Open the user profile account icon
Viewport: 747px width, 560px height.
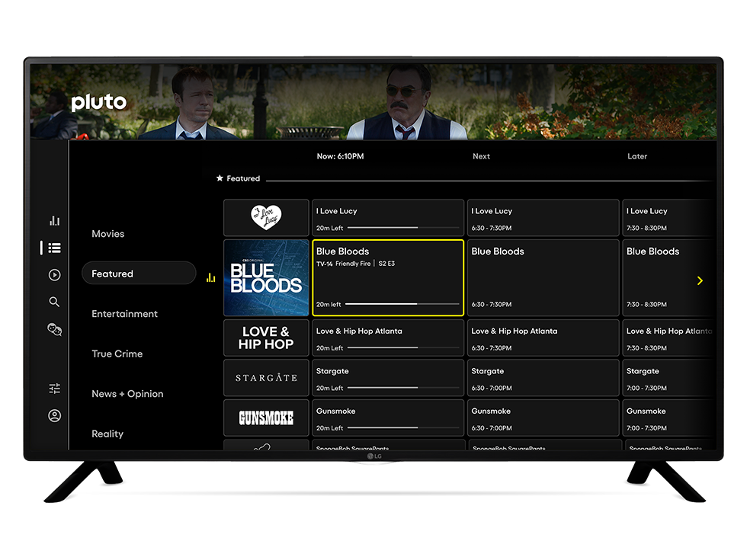54,416
